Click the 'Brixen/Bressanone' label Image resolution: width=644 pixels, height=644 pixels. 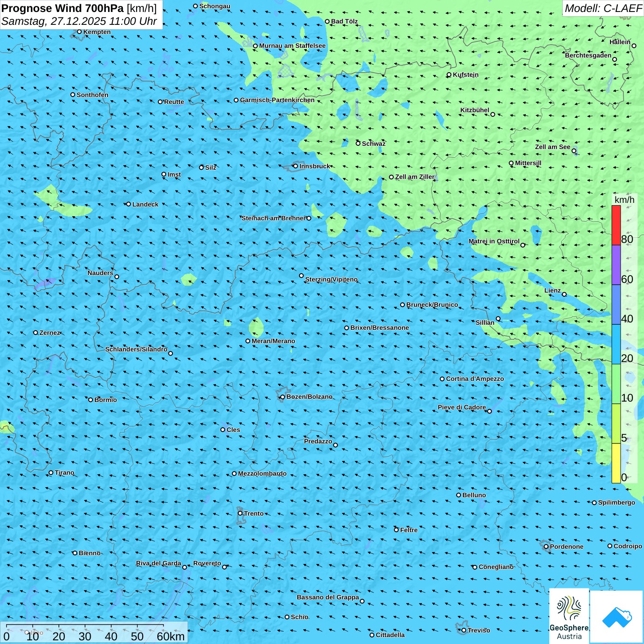click(380, 328)
